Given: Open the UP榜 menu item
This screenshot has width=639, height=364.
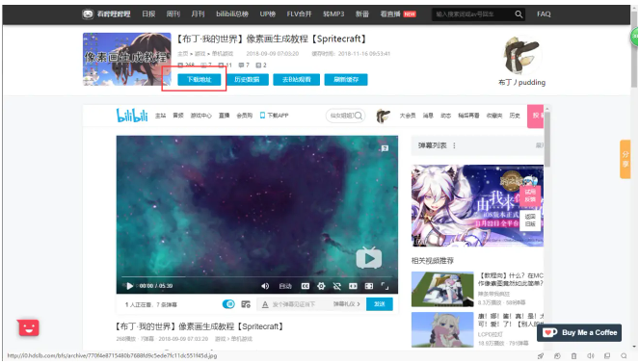Looking at the screenshot, I should click(267, 13).
